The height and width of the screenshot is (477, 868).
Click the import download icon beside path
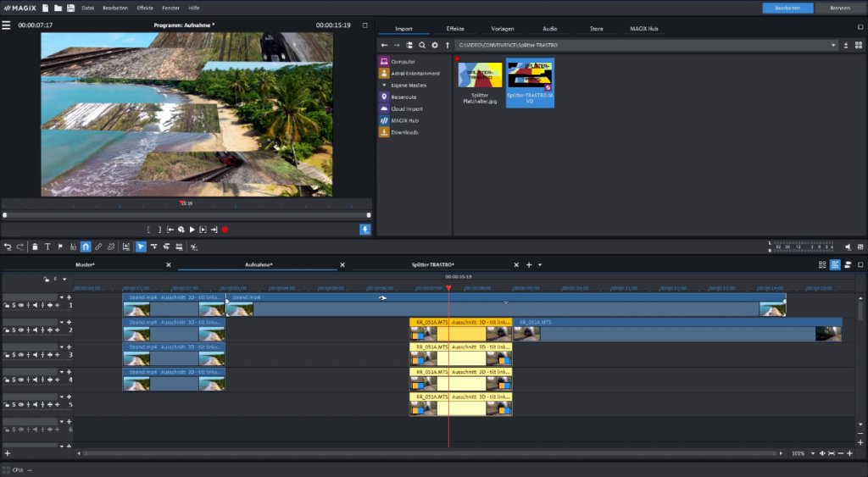[x=846, y=46]
